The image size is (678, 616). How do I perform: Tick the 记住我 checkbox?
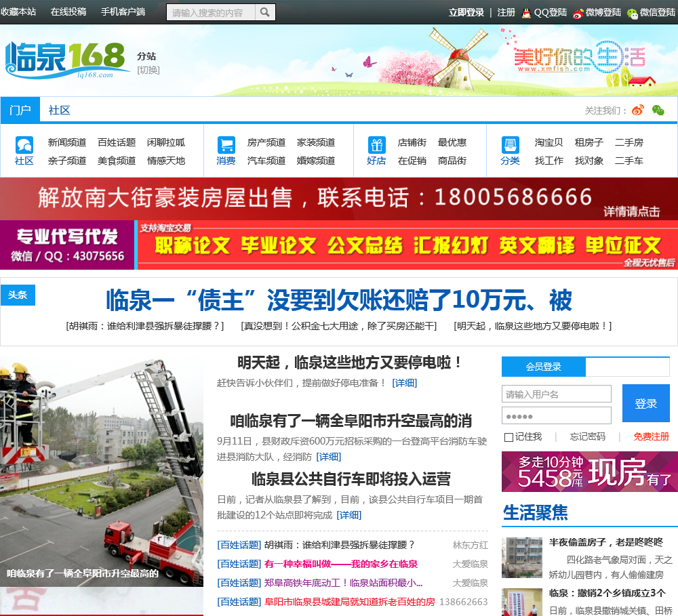tap(509, 437)
